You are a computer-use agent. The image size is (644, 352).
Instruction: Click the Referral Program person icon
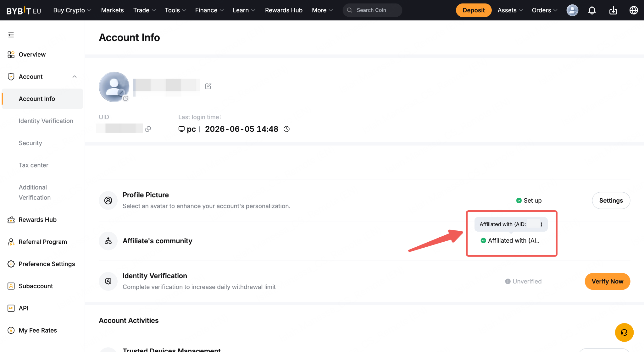click(x=11, y=242)
